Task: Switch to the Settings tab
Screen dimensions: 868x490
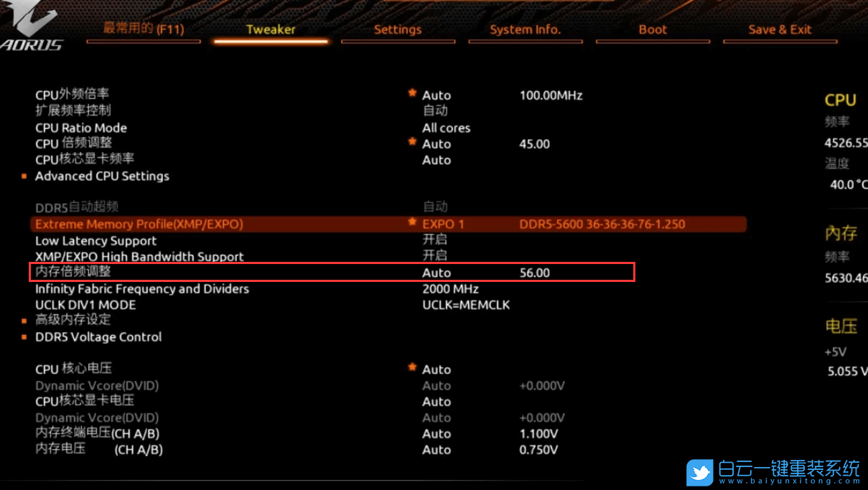Action: coord(398,29)
